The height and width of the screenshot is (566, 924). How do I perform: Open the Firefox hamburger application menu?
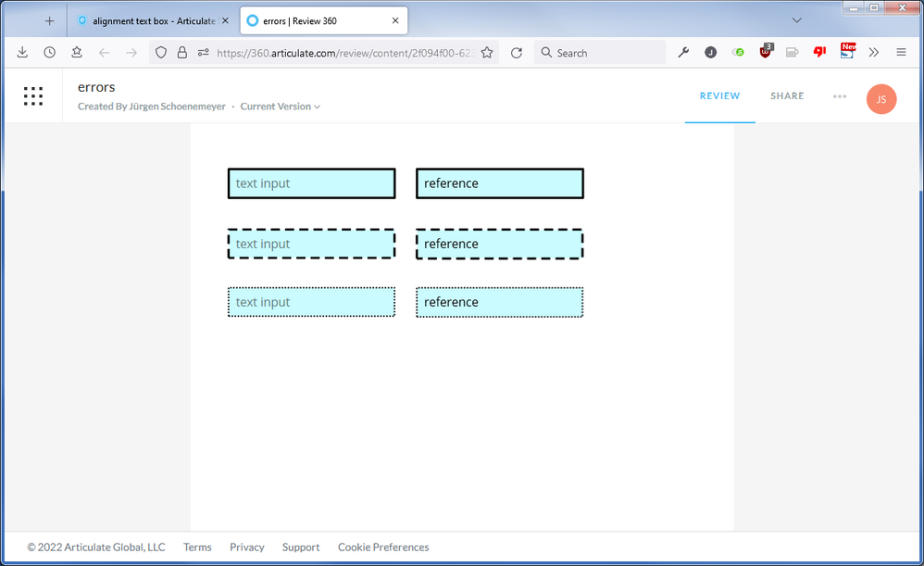pyautogui.click(x=901, y=53)
